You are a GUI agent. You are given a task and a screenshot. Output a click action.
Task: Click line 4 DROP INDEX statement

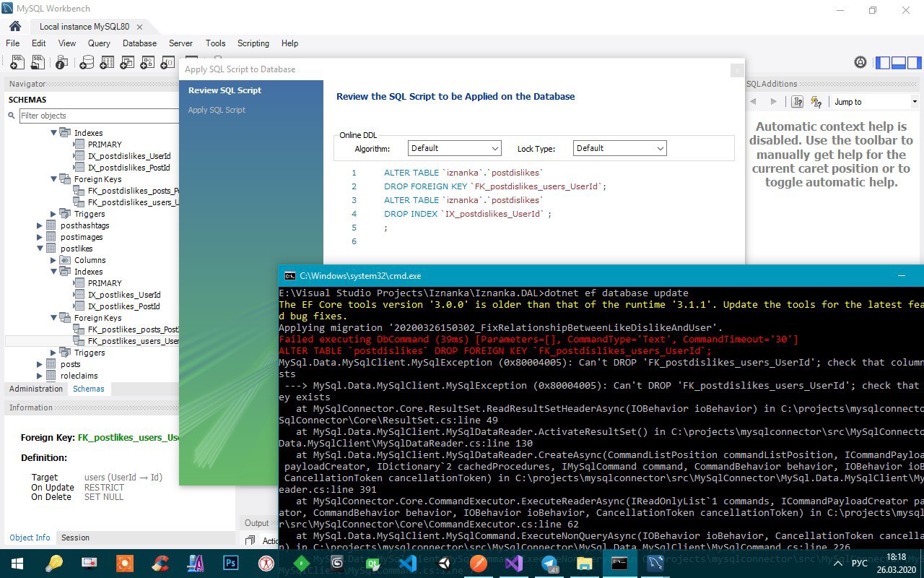(468, 214)
